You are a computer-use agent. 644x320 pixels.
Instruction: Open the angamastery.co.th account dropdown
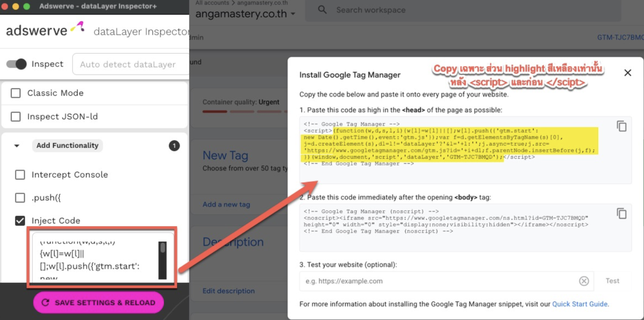(x=245, y=14)
